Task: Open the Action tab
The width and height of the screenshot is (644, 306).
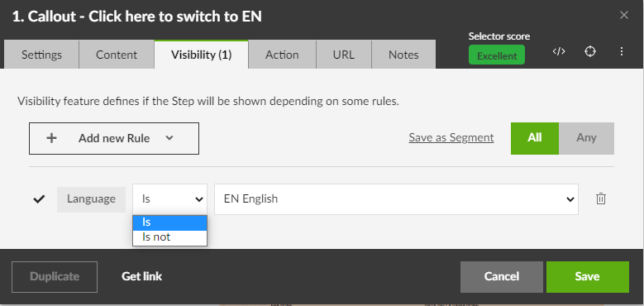Action: pos(282,55)
